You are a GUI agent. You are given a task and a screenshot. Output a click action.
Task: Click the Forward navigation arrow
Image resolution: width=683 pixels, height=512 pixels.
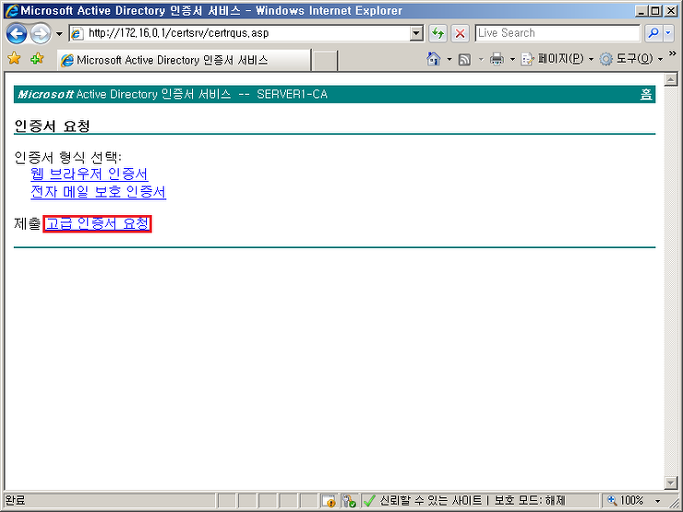41,34
